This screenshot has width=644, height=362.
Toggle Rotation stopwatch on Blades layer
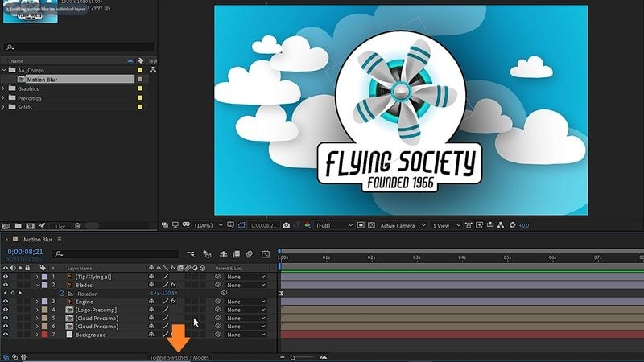coord(62,294)
